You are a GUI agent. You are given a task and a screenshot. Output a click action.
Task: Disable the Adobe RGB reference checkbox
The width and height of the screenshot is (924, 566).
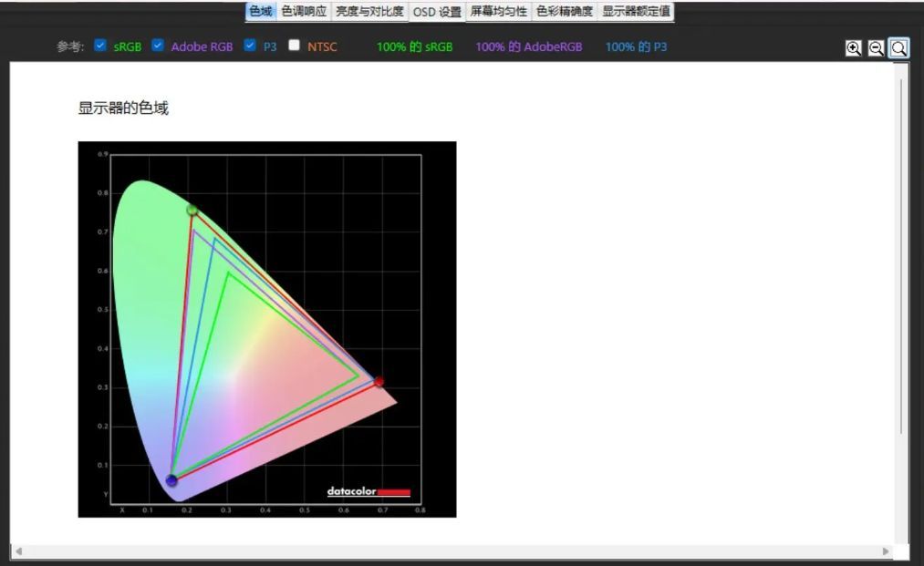[158, 46]
